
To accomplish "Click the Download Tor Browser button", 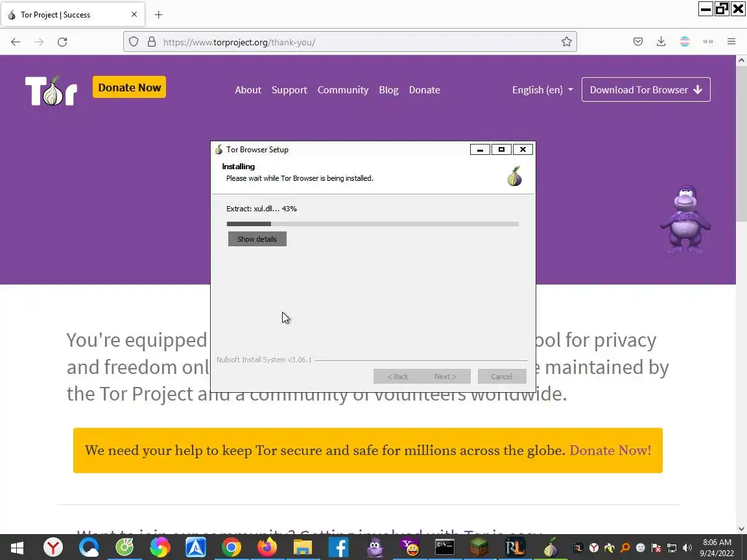I will click(646, 89).
